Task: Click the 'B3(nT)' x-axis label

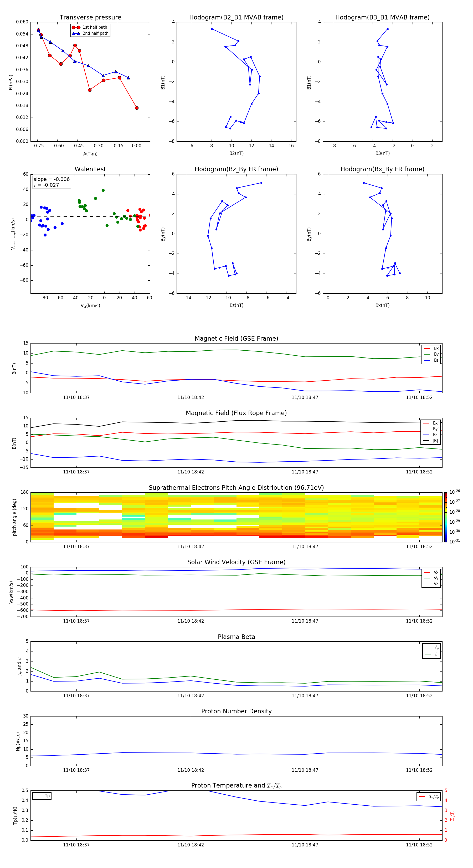Action: click(382, 153)
